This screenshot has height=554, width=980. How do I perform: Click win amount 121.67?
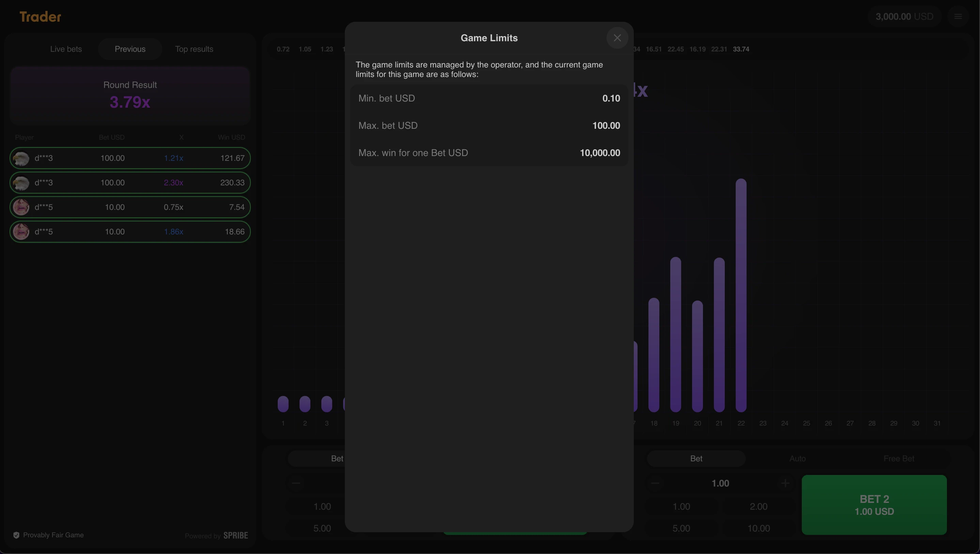[x=232, y=158]
